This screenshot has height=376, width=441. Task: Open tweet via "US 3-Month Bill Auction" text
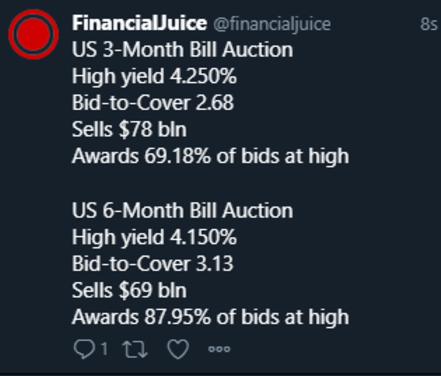183,50
